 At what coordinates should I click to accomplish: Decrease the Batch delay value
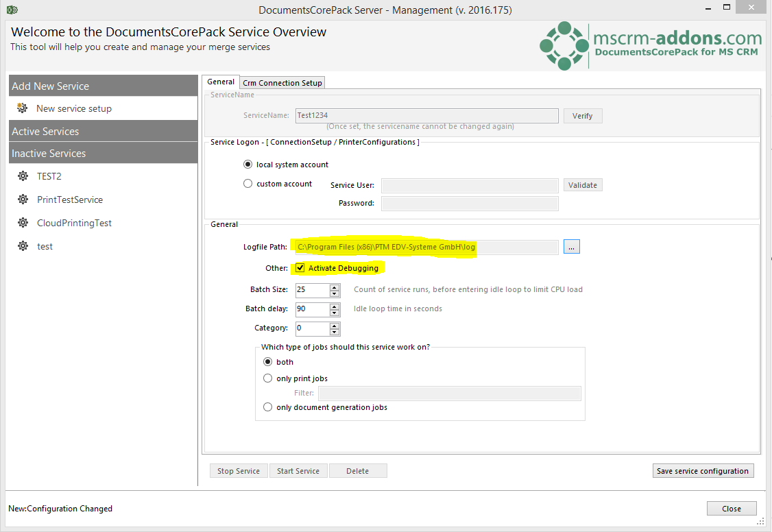pyautogui.click(x=335, y=313)
